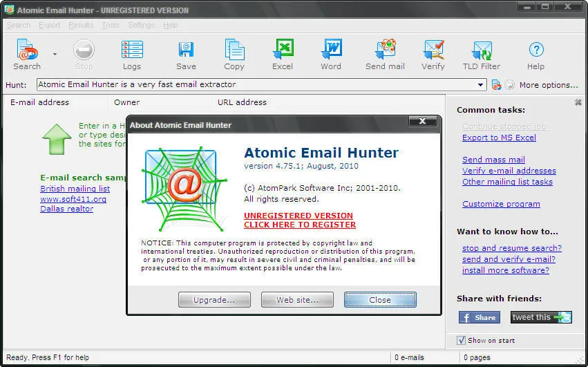Click the 'tweet this' button

[541, 317]
